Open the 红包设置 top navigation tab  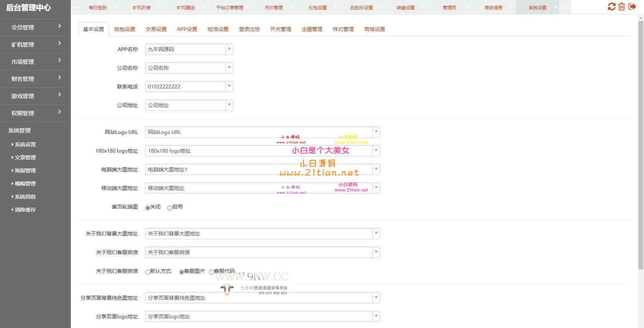(x=318, y=7)
